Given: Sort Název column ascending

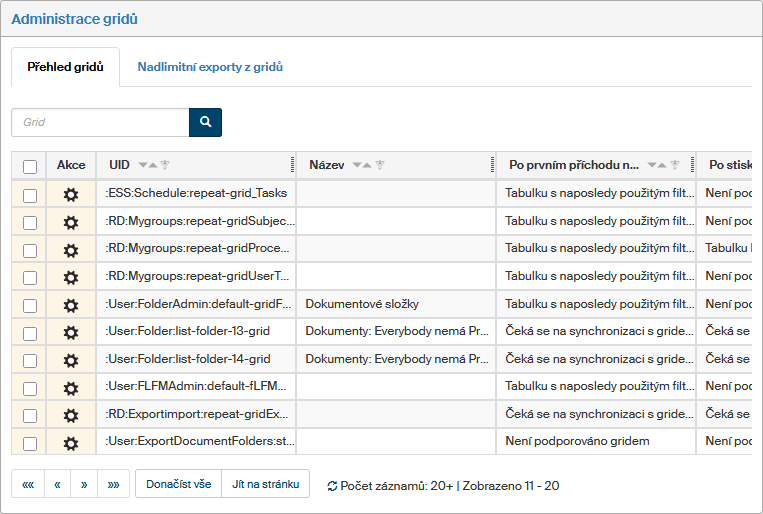Looking at the screenshot, I should click(x=367, y=165).
